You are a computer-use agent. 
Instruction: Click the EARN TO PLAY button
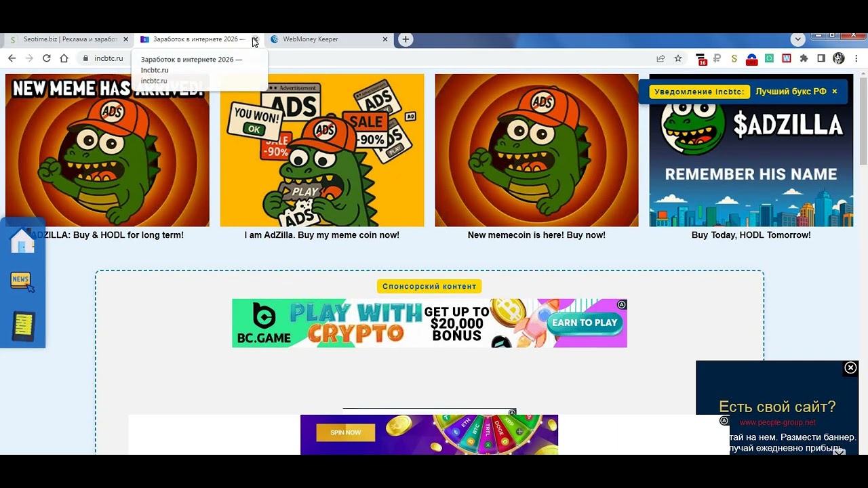(x=585, y=323)
